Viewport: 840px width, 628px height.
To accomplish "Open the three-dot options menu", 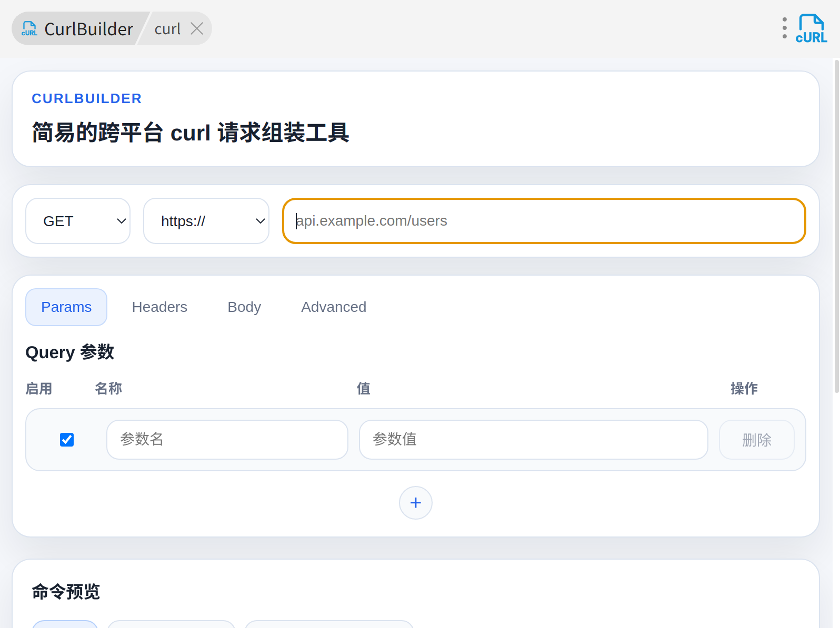I will [784, 28].
